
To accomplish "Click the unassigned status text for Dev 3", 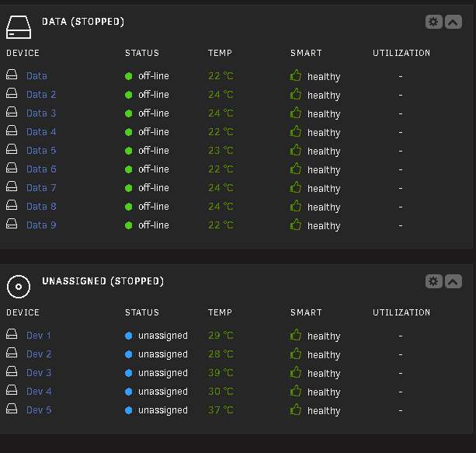I will [163, 374].
